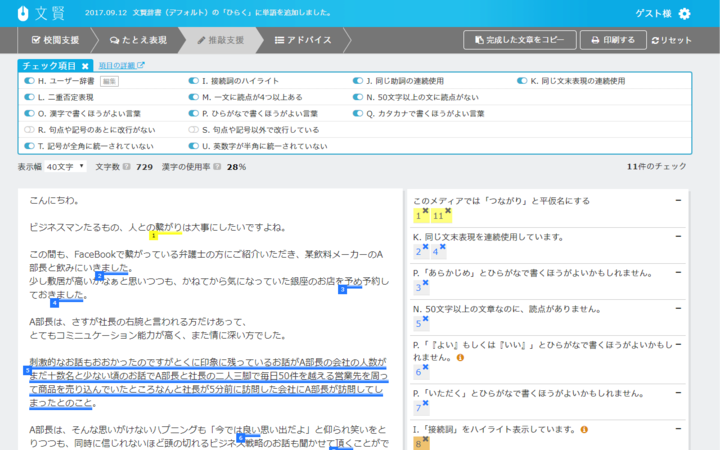The image size is (720, 450).
Task: Switch to the 校閲支援 tab
Action: tap(55, 40)
